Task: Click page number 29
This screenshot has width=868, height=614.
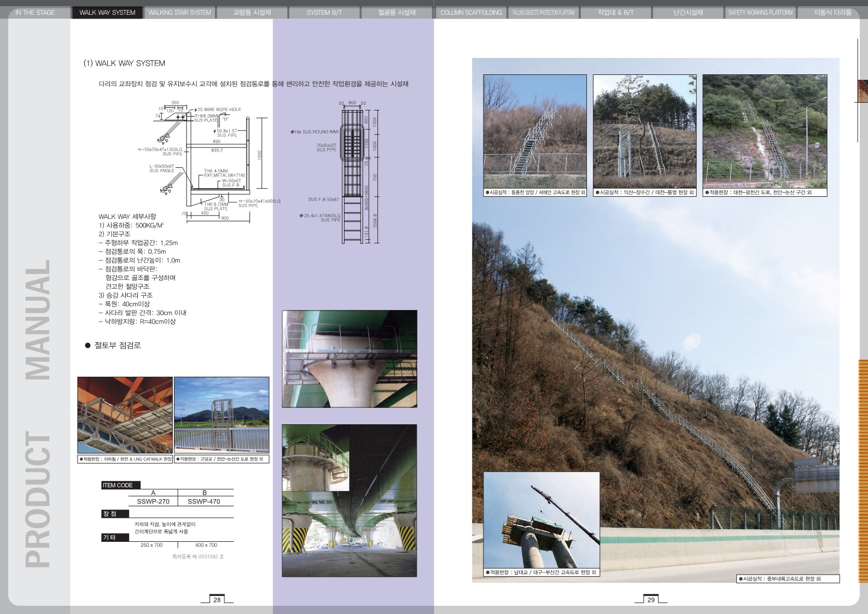Action: pyautogui.click(x=651, y=600)
